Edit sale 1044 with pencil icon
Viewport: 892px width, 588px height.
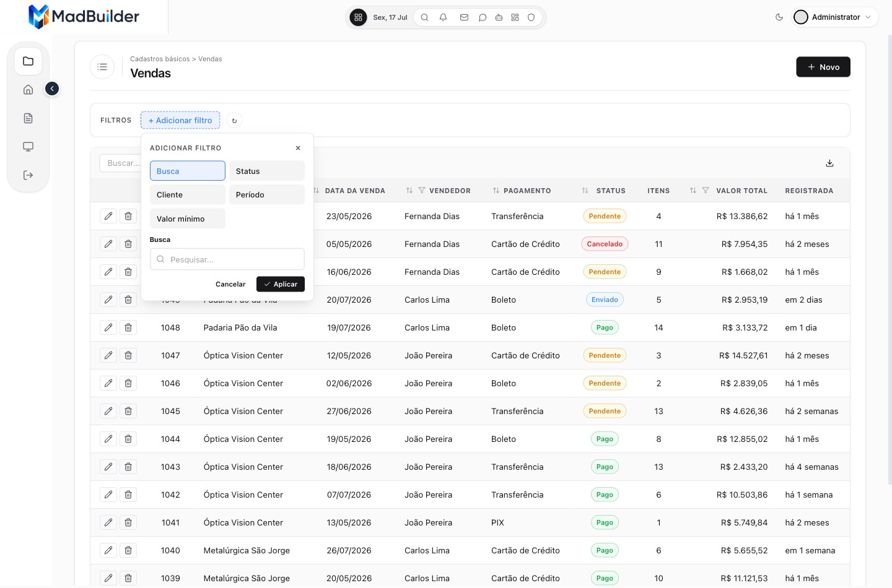coord(108,439)
